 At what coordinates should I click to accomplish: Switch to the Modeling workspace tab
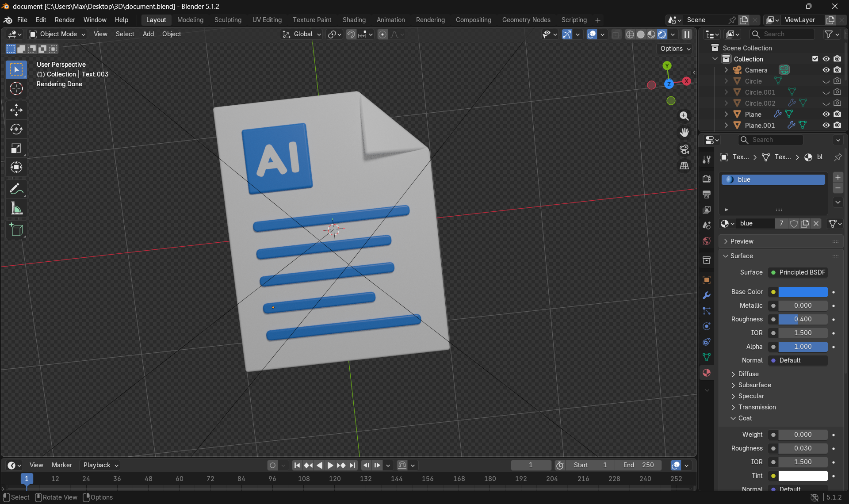tap(190, 20)
